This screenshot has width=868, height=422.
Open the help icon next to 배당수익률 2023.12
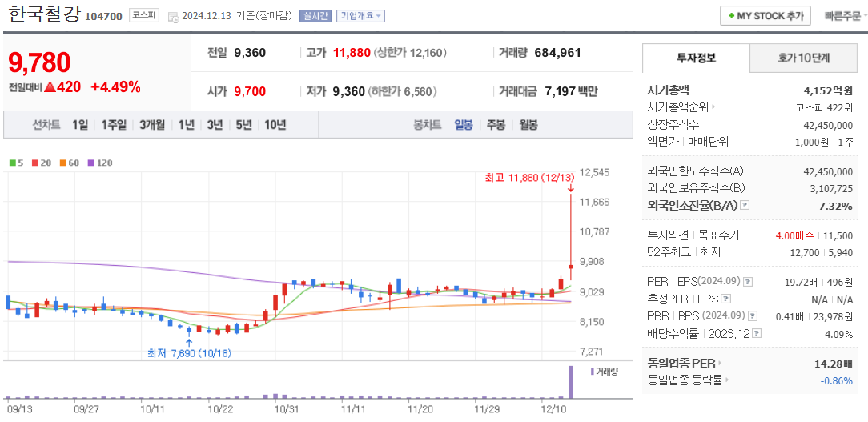(x=757, y=333)
